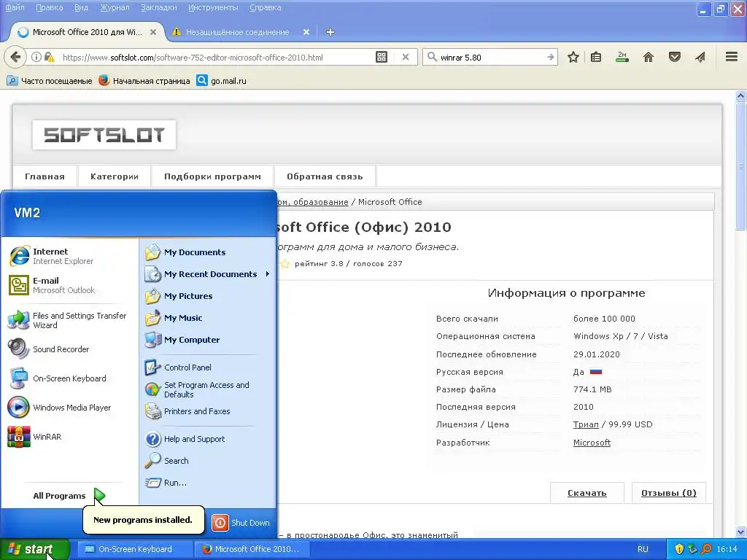Open Firefox hamburger menu
This screenshot has height=560, width=747.
(x=732, y=57)
